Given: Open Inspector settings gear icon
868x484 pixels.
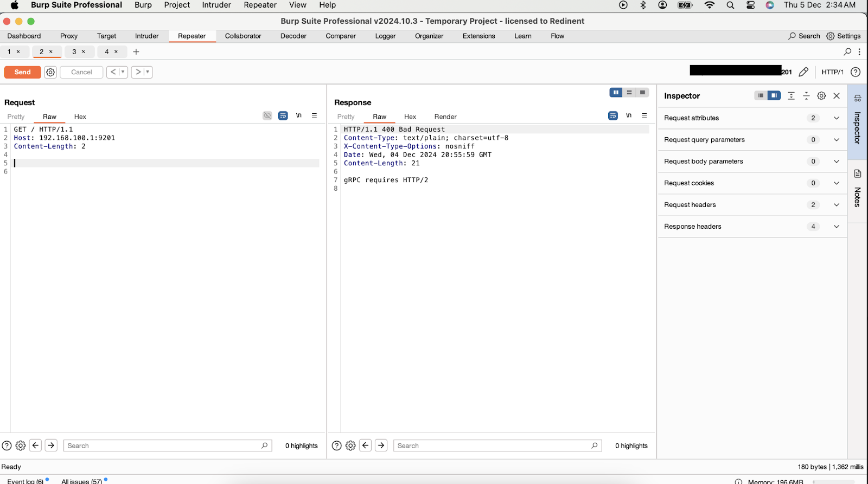Looking at the screenshot, I should pyautogui.click(x=821, y=96).
